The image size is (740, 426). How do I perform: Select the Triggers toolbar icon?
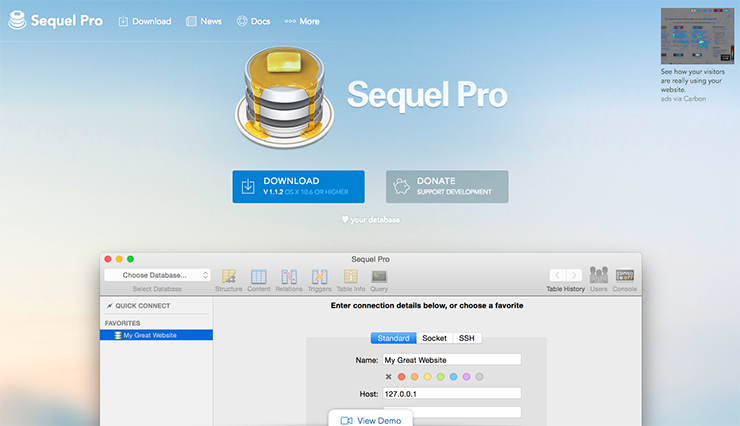pos(320,281)
